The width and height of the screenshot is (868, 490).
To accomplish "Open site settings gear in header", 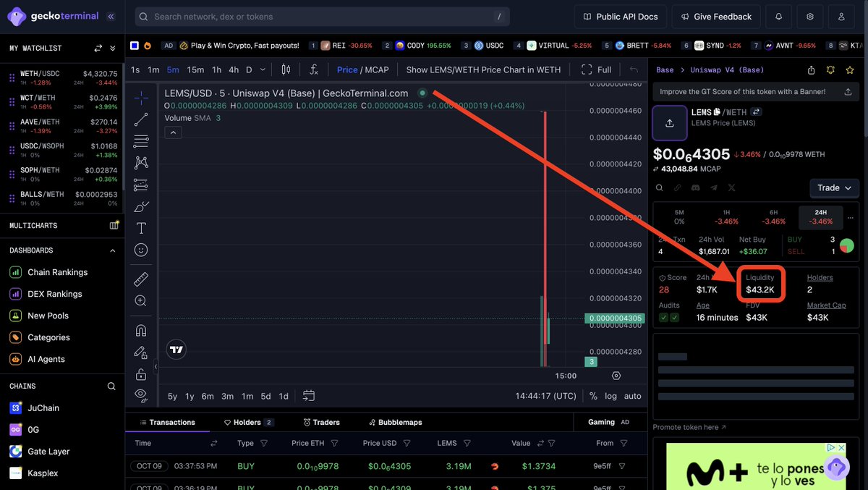I will click(x=810, y=17).
